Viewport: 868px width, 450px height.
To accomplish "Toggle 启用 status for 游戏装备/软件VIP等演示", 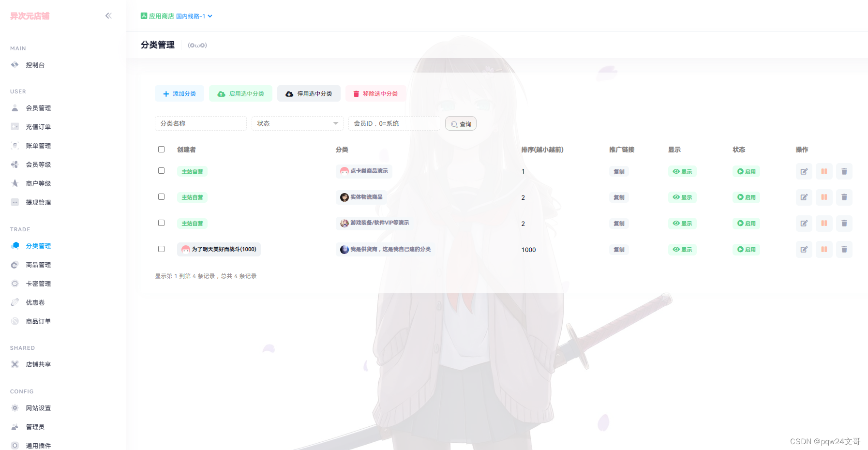I will tap(746, 223).
